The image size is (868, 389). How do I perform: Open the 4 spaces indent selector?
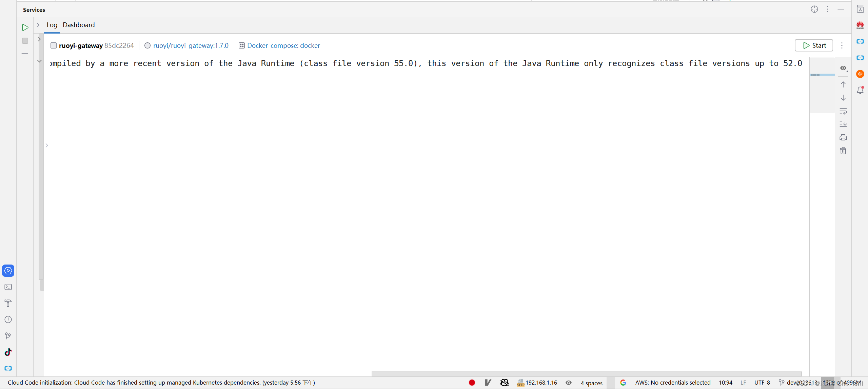pos(592,383)
